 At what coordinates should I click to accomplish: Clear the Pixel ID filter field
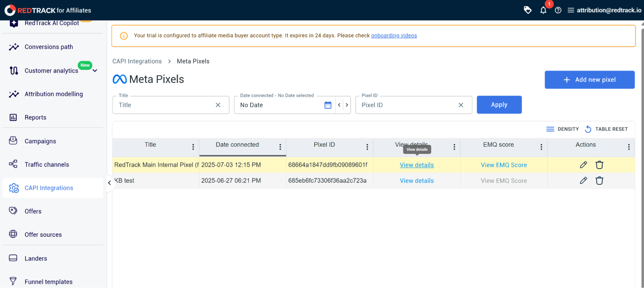click(461, 105)
